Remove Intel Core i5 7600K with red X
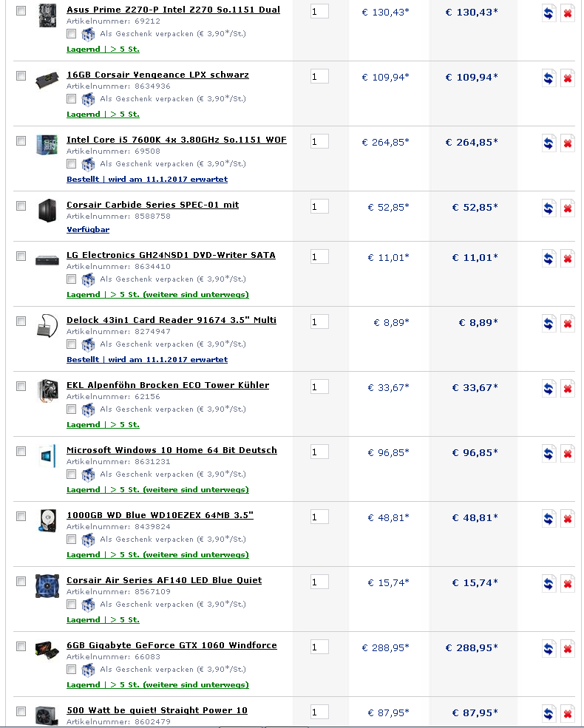The width and height of the screenshot is (584, 728). click(x=567, y=143)
